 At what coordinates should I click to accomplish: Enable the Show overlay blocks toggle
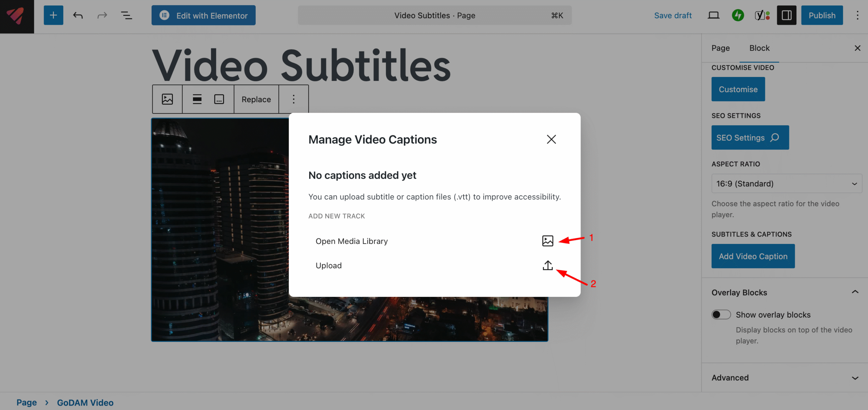coord(721,314)
